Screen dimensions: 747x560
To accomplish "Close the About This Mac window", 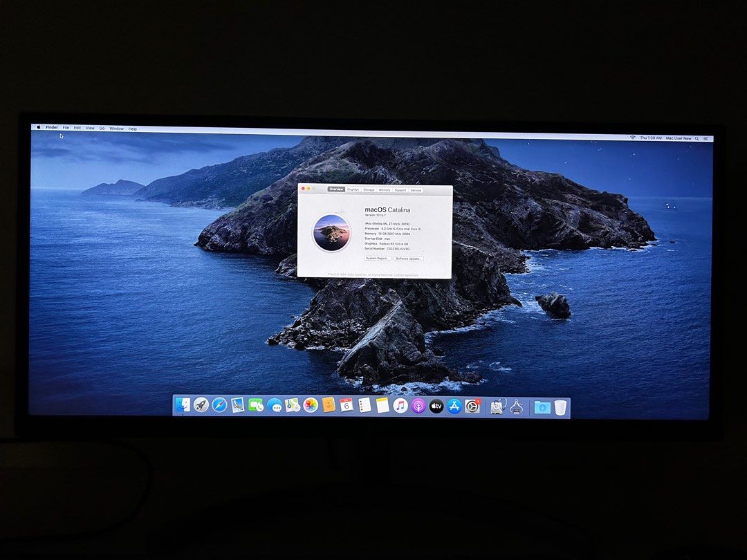I will [303, 189].
